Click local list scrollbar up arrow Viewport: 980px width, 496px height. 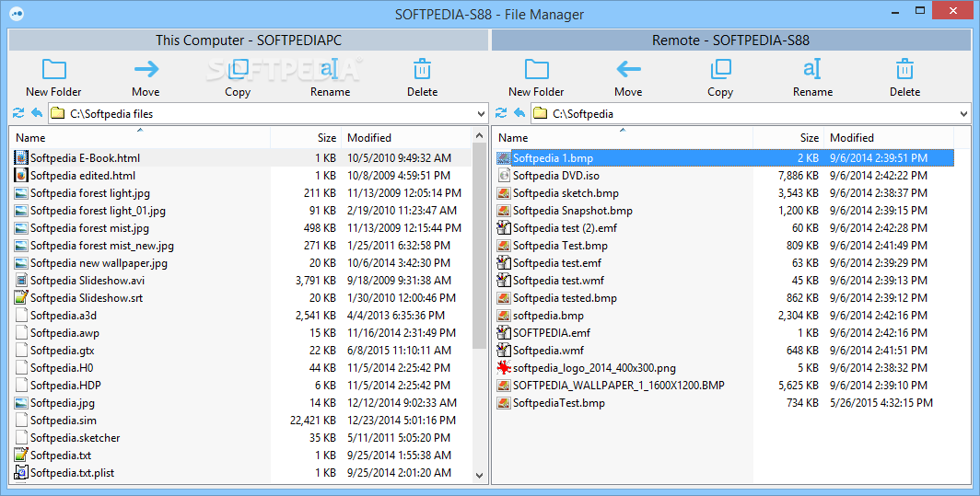tap(479, 135)
